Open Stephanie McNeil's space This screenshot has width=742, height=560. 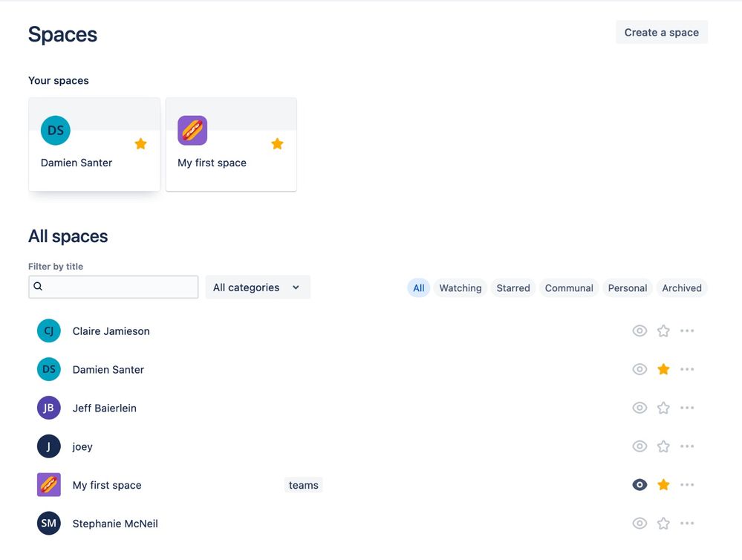click(114, 523)
